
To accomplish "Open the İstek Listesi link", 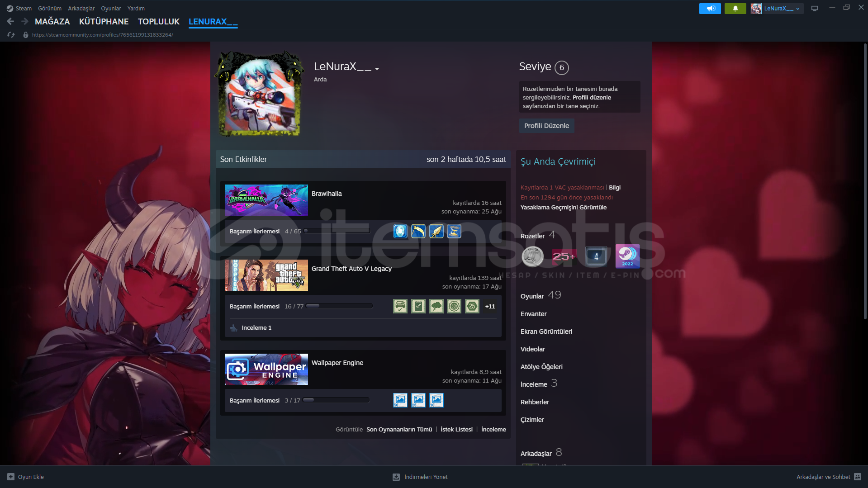I will tap(456, 429).
